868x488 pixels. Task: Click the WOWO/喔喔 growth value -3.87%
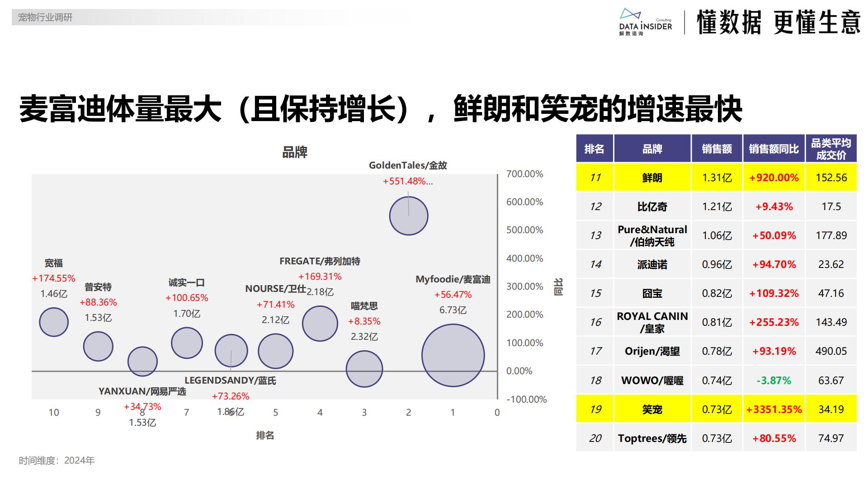[x=773, y=380]
